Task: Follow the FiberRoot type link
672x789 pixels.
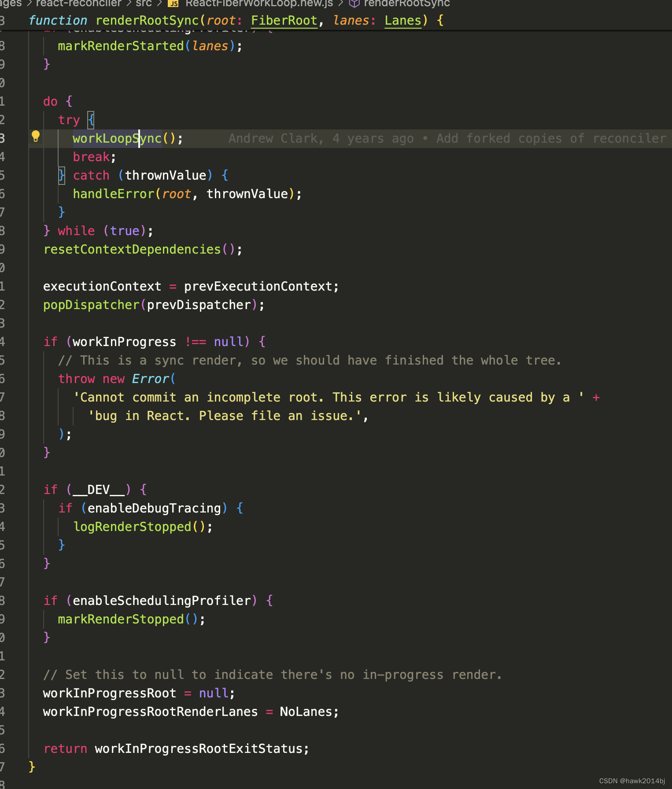Action: pyautogui.click(x=284, y=20)
